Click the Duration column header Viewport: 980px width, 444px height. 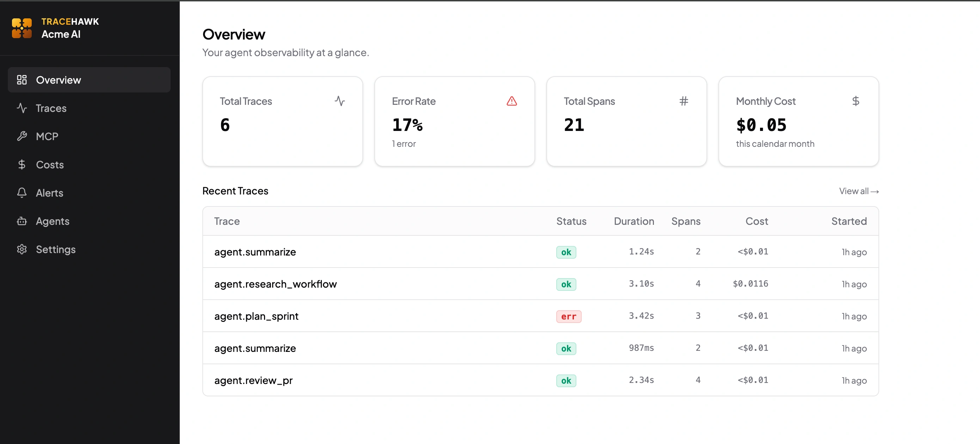pyautogui.click(x=634, y=221)
